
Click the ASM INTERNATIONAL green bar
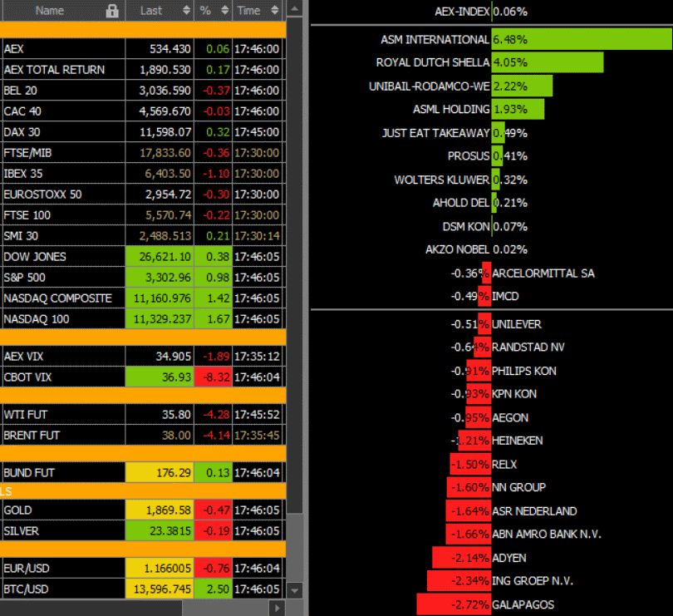(582, 40)
